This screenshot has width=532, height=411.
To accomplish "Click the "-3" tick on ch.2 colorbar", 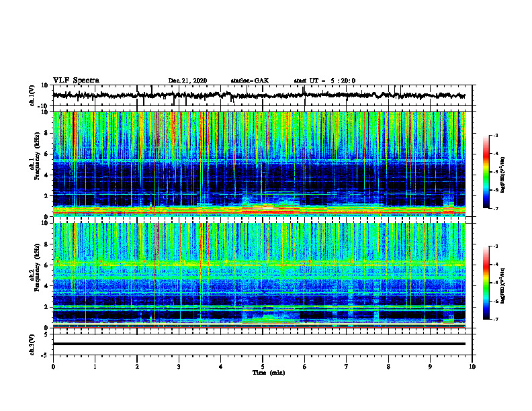I will (496, 246).
